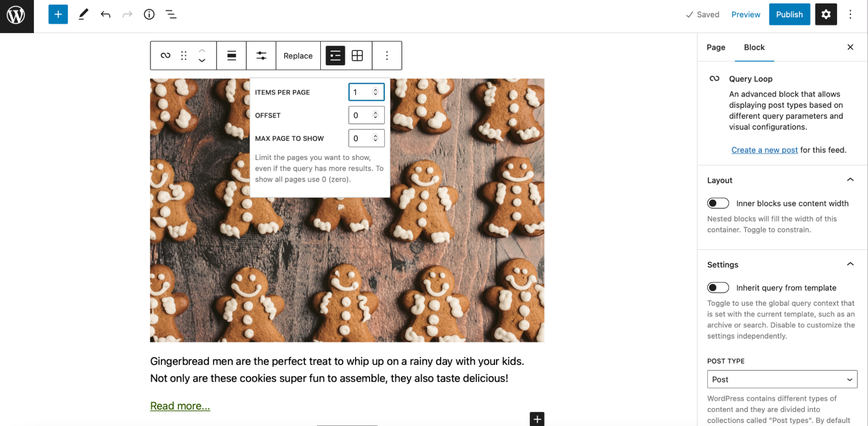Click the Publish button
The height and width of the screenshot is (426, 868).
(789, 14)
